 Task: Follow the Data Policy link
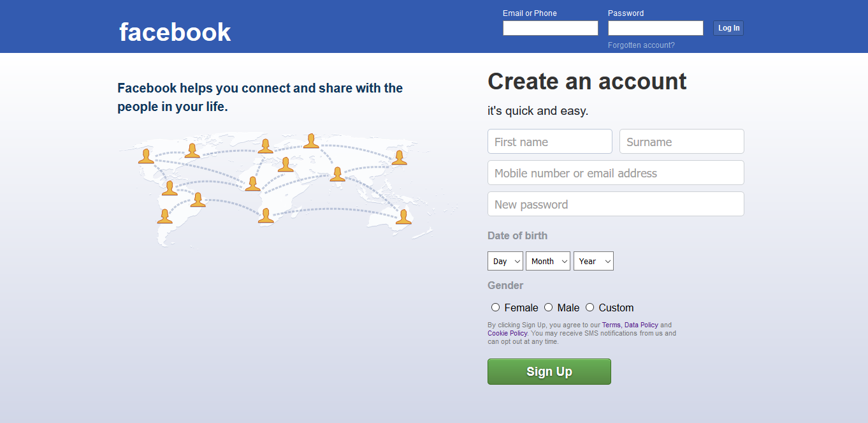(641, 325)
